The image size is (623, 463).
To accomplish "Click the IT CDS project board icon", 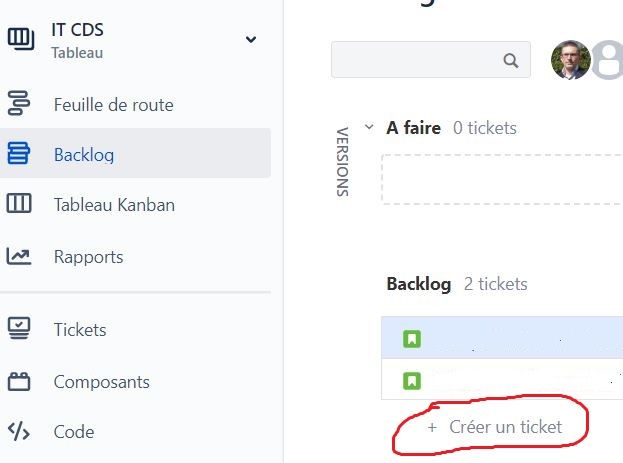I will click(21, 39).
